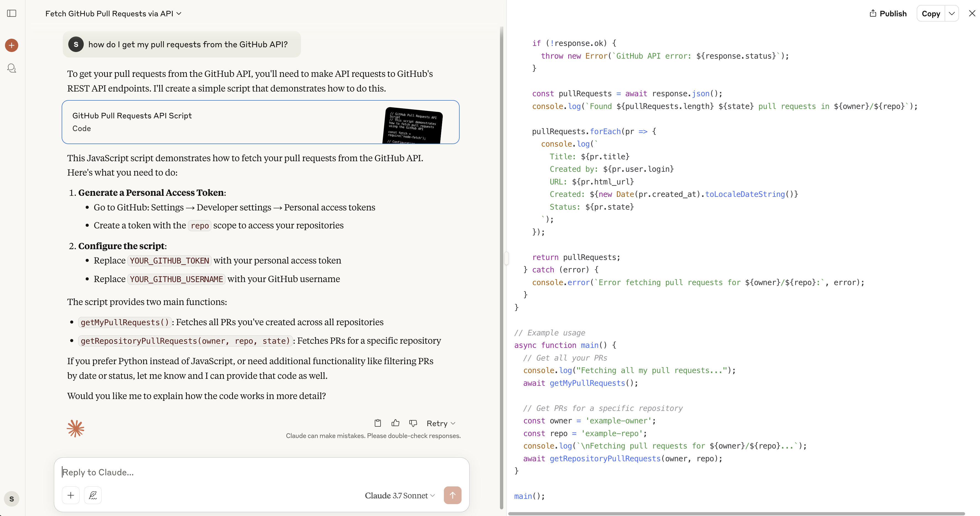980x516 pixels.
Task: Click the Copy code button
Action: (931, 14)
